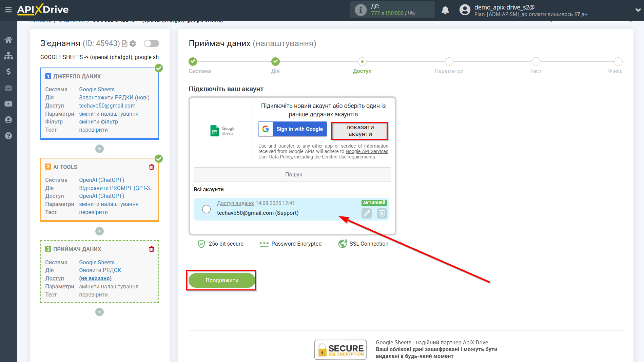Click показати акаунти button

pos(360,131)
